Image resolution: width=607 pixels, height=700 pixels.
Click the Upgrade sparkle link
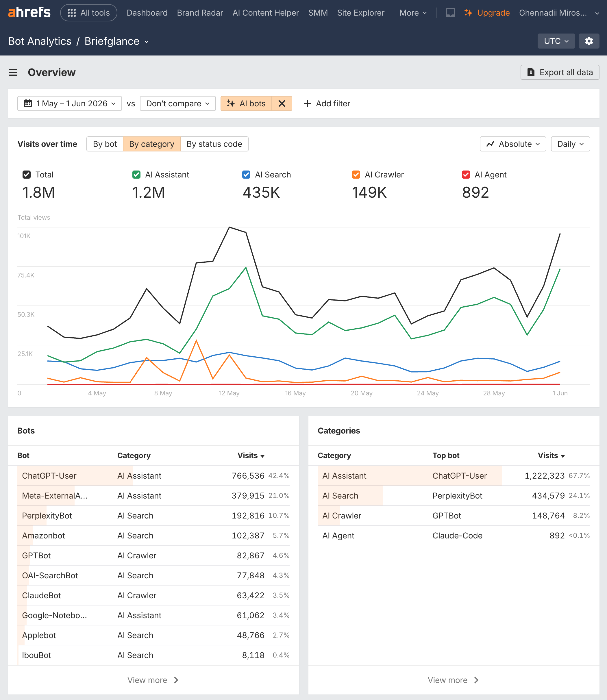click(487, 13)
